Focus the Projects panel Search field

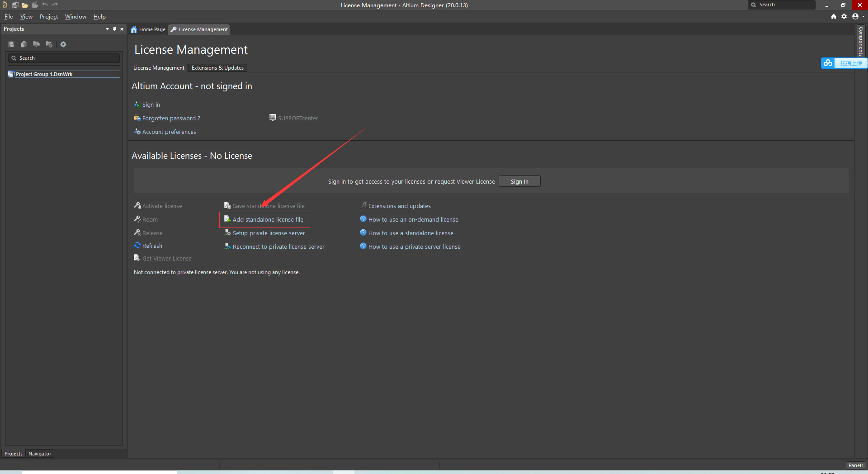pos(64,58)
